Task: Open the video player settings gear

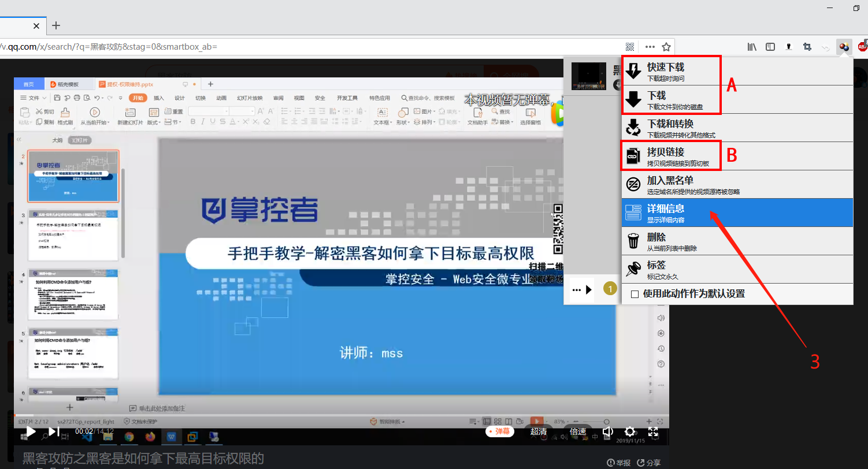Action: 630,431
